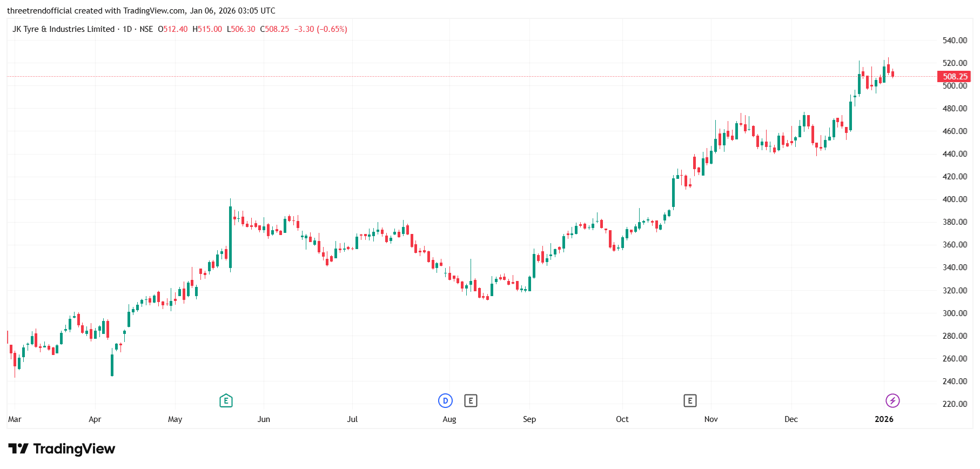Viewport: 980px width, 469px height.
Task: Click the 340.00 price axis label
Action: [955, 267]
